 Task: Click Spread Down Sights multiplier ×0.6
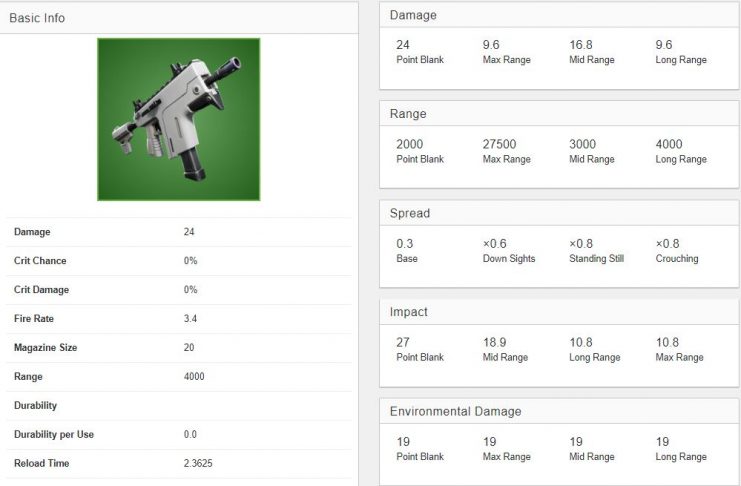coord(494,244)
